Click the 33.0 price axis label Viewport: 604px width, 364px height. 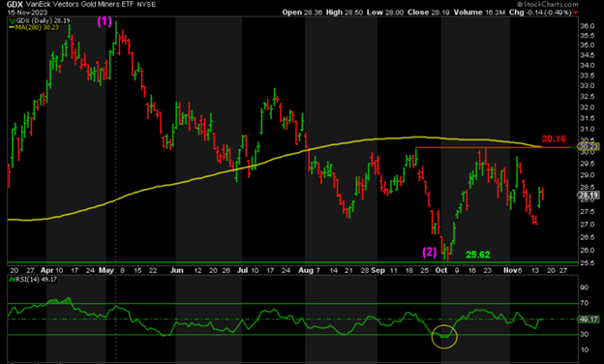[x=587, y=86]
